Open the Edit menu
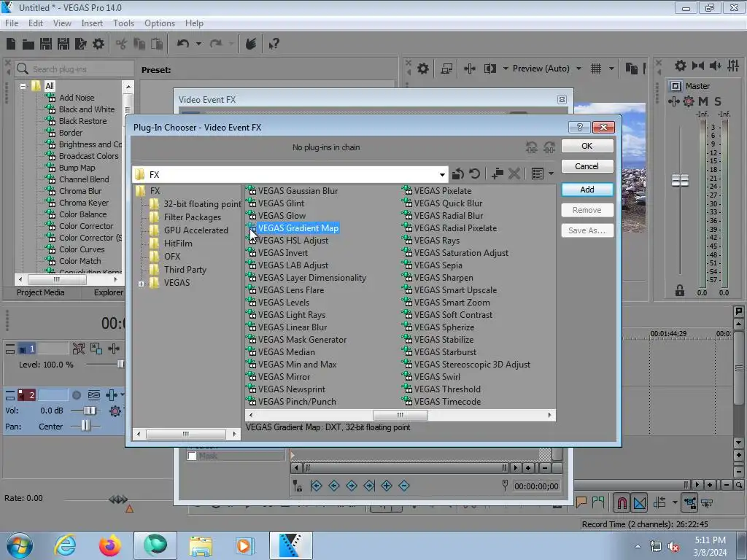This screenshot has width=747, height=560. (35, 23)
